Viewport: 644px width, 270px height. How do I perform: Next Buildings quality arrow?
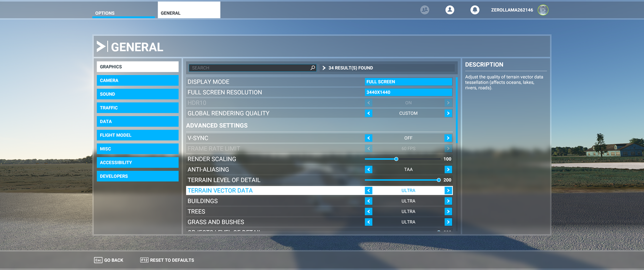tap(448, 201)
